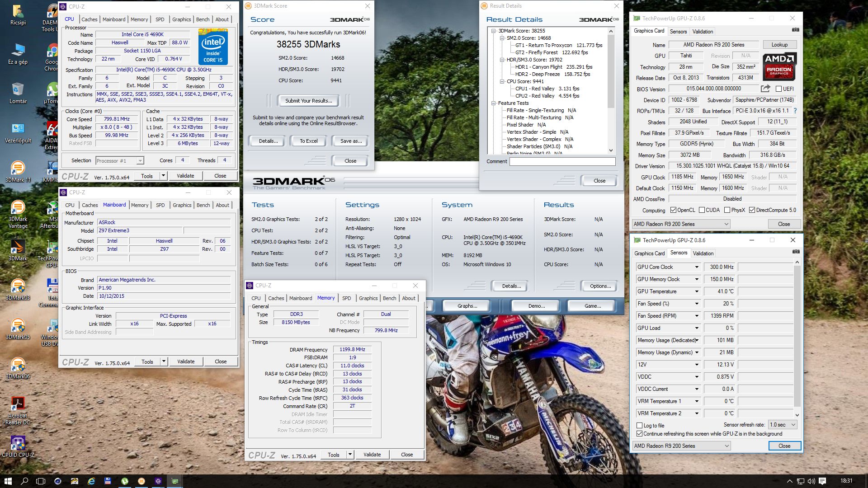Toggle Continue refreshing in background checkbox

[x=639, y=434]
